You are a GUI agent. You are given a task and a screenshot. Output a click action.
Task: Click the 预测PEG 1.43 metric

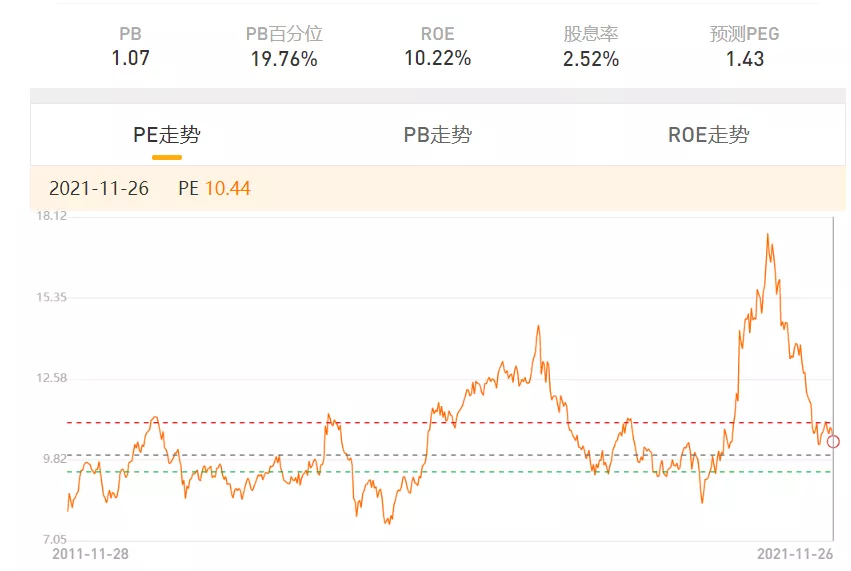[744, 58]
